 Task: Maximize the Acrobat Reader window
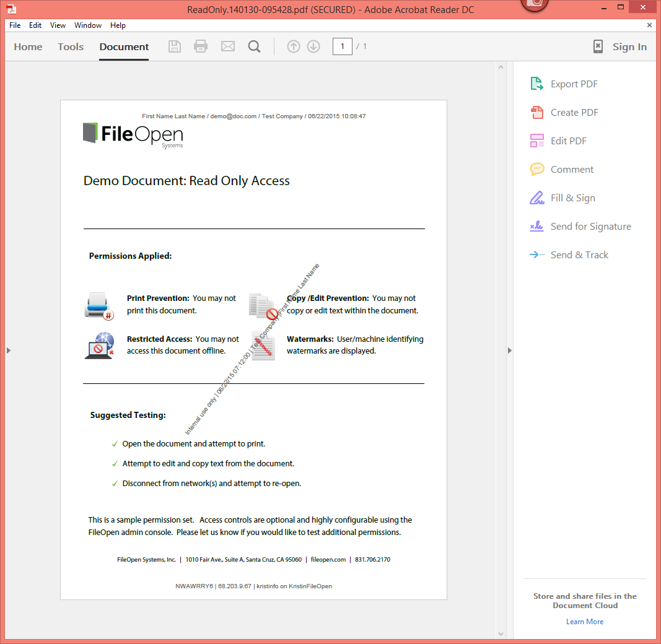620,7
